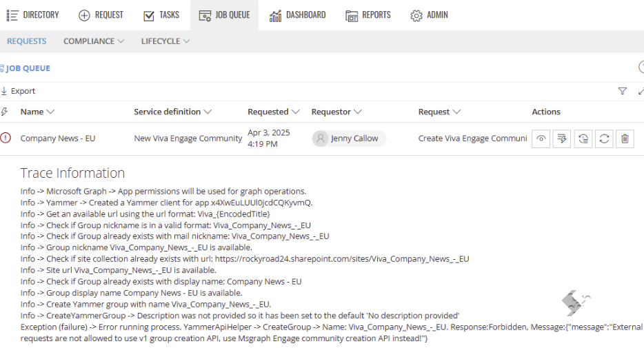Screen dimensions: 644x348
Task: Click the expand view arrow icon
Action: (x=641, y=91)
